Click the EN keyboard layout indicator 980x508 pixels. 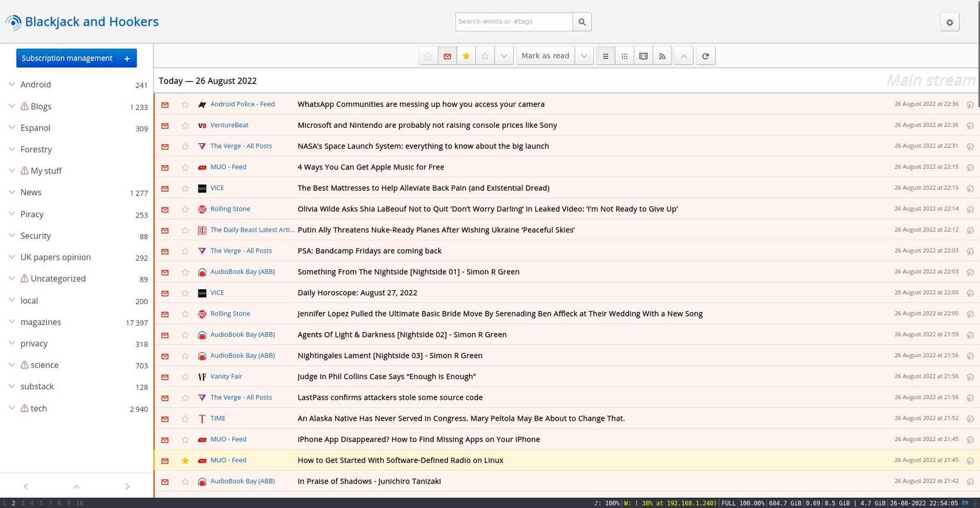[x=965, y=503]
